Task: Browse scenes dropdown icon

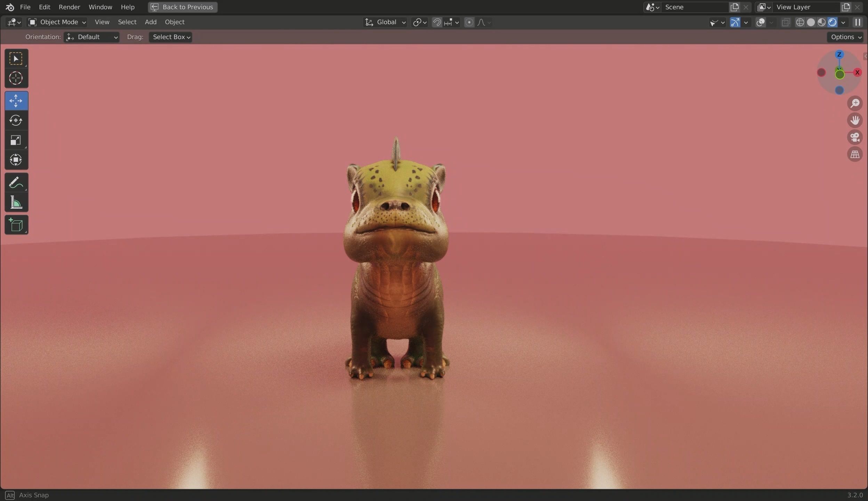Action: 652,7
